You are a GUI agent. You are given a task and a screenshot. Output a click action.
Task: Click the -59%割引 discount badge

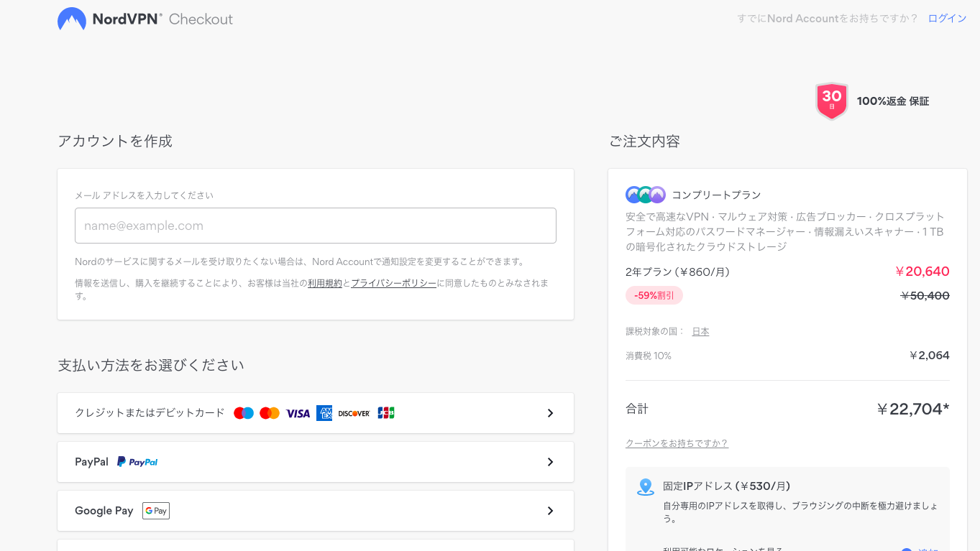(x=654, y=295)
